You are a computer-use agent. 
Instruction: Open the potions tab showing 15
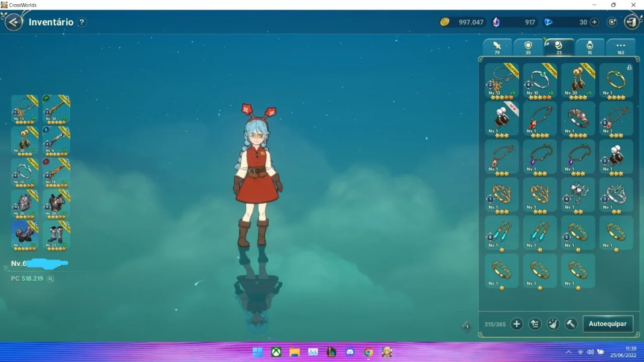pyautogui.click(x=590, y=47)
